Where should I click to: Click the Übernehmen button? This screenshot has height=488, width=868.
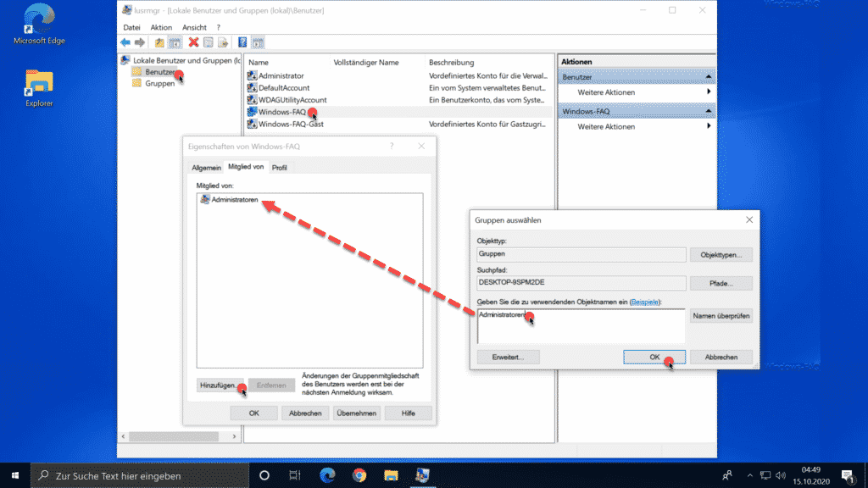[x=357, y=413]
